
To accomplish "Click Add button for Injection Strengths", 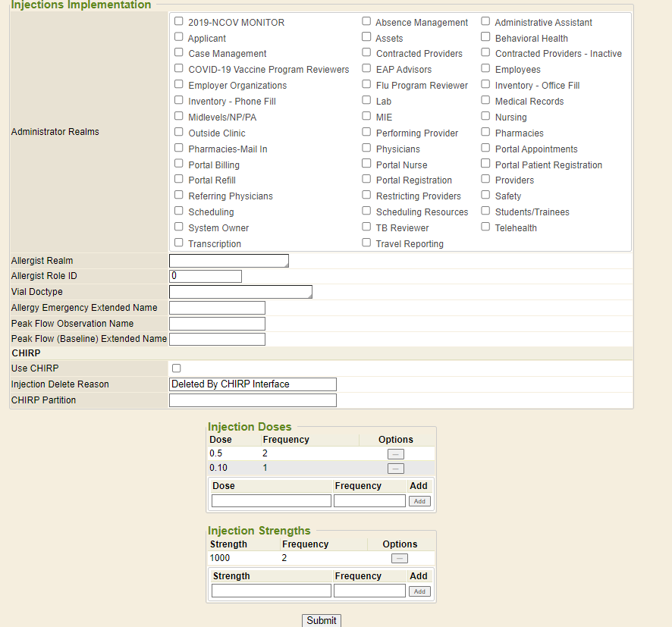I will [419, 591].
